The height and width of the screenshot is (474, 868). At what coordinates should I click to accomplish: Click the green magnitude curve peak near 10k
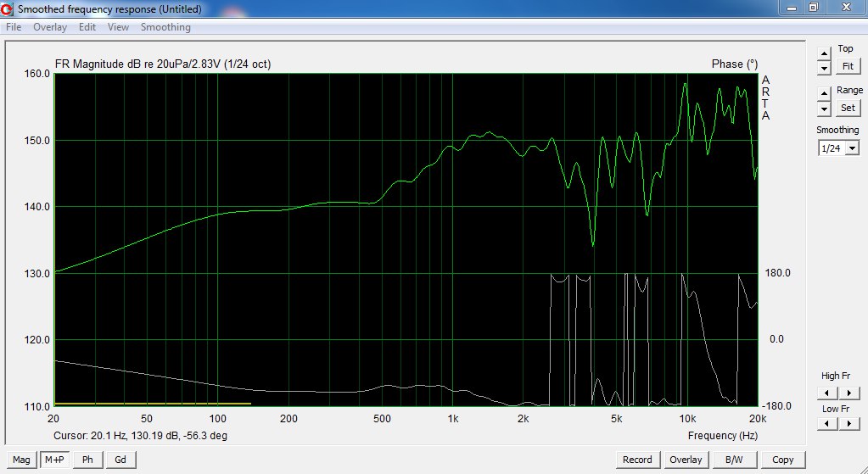(x=686, y=84)
